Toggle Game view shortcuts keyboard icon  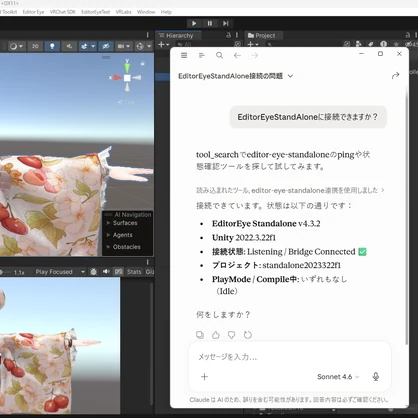click(x=119, y=272)
